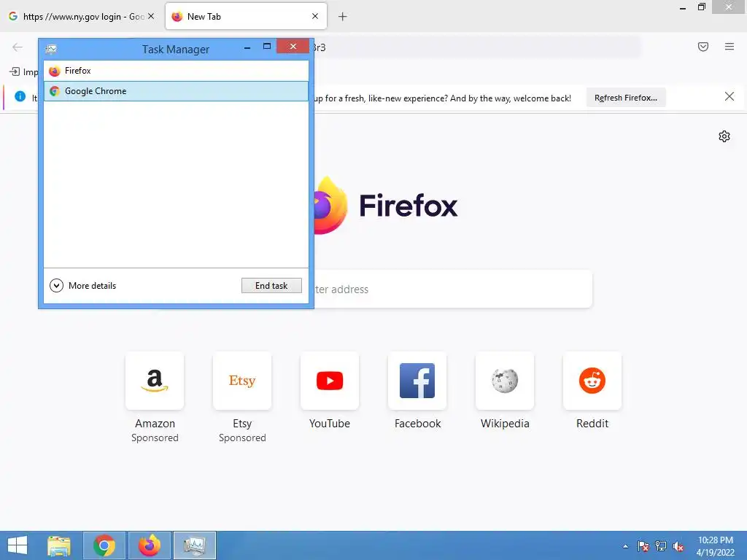The height and width of the screenshot is (560, 747).
Task: Click Firefox icon in Task Manager list
Action: point(55,71)
